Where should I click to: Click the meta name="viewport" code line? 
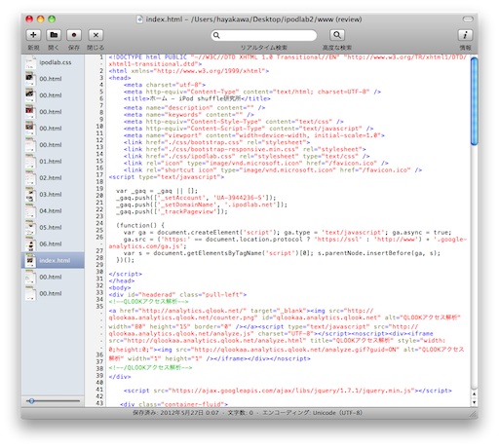254,135
